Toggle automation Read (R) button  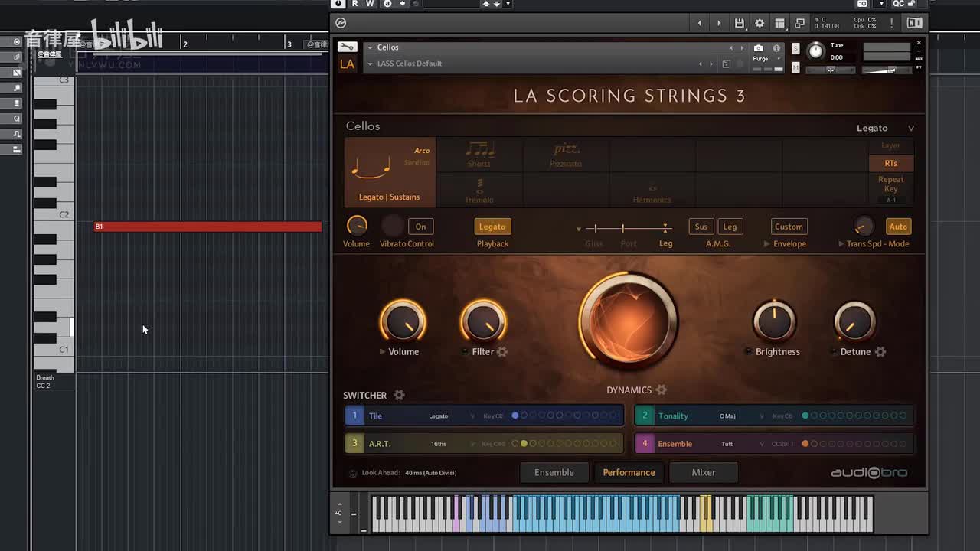[354, 4]
